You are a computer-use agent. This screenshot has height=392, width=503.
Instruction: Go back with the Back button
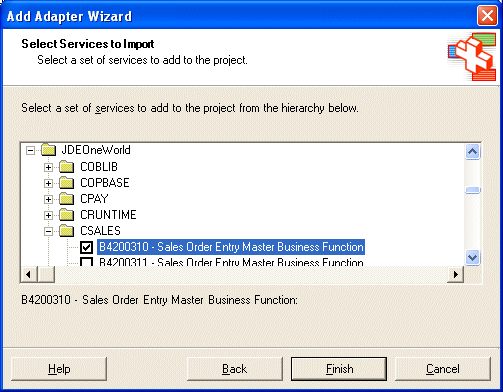tap(235, 369)
